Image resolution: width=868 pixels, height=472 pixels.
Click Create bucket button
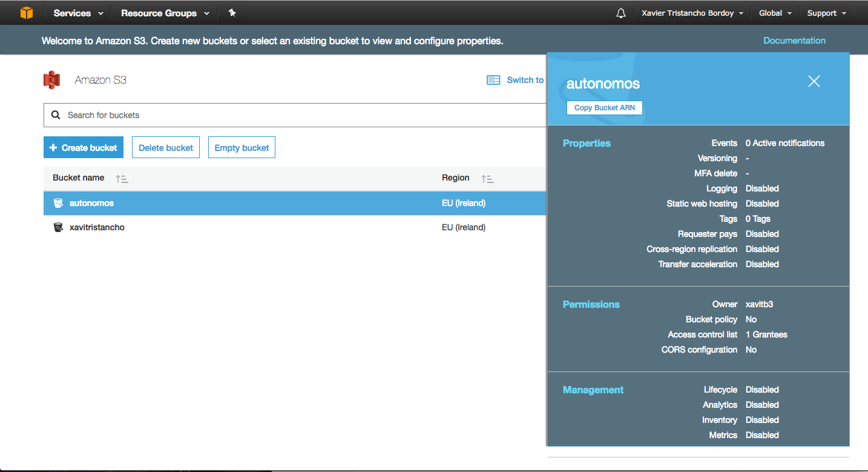click(x=84, y=147)
